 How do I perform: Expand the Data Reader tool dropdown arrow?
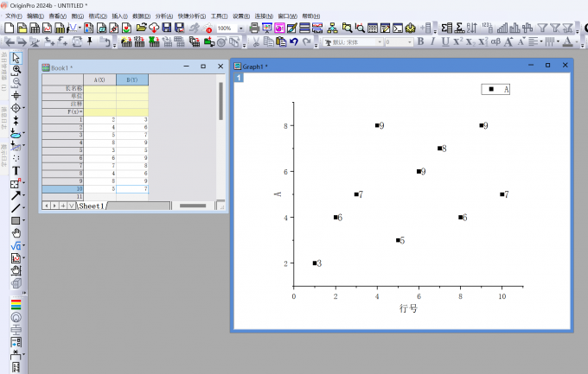click(23, 108)
